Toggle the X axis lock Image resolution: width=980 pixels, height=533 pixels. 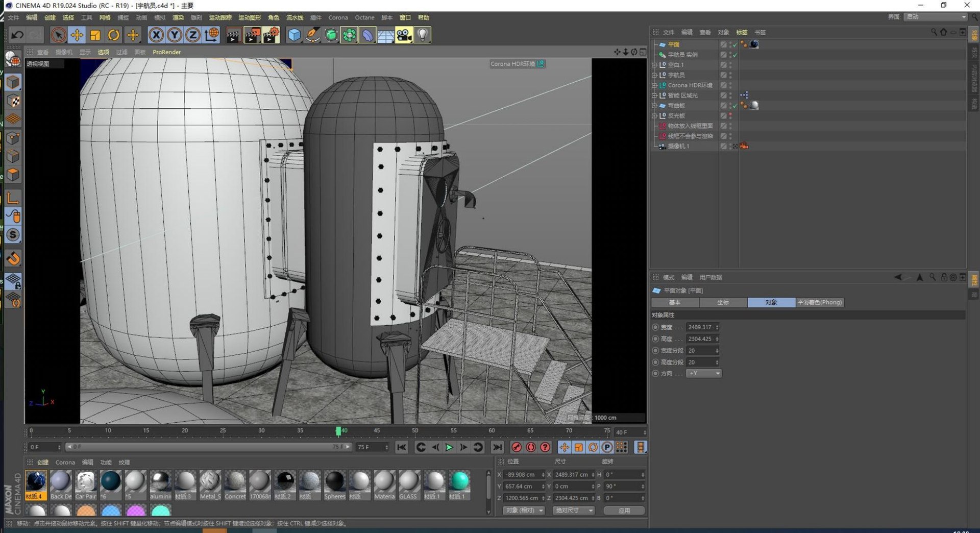pos(156,35)
